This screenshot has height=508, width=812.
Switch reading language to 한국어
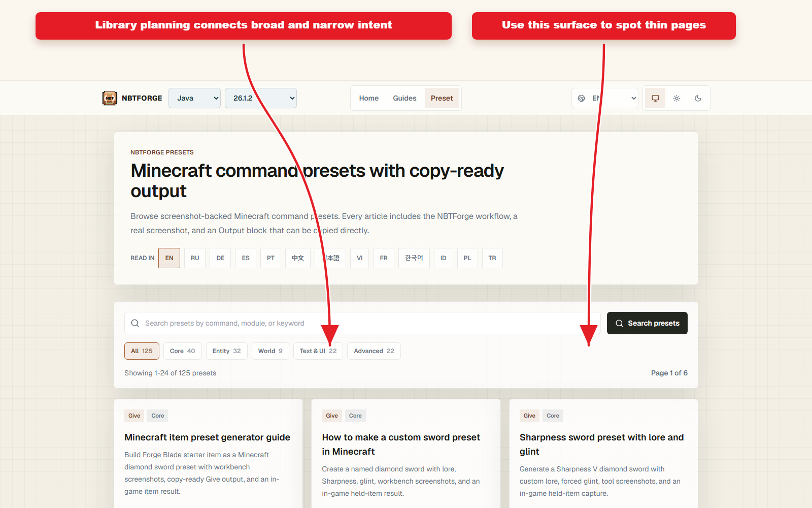point(414,258)
